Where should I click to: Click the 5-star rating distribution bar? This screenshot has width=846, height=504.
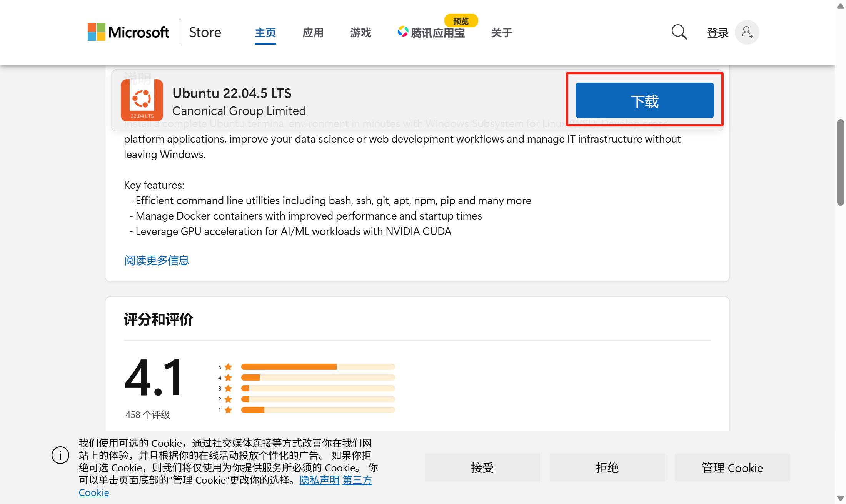pyautogui.click(x=318, y=367)
